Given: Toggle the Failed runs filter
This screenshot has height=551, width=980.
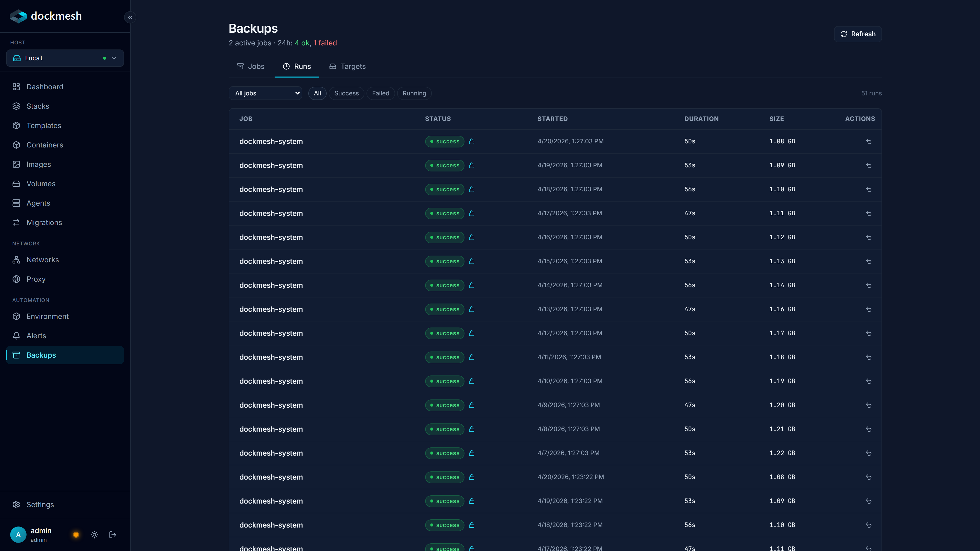Looking at the screenshot, I should pos(380,93).
